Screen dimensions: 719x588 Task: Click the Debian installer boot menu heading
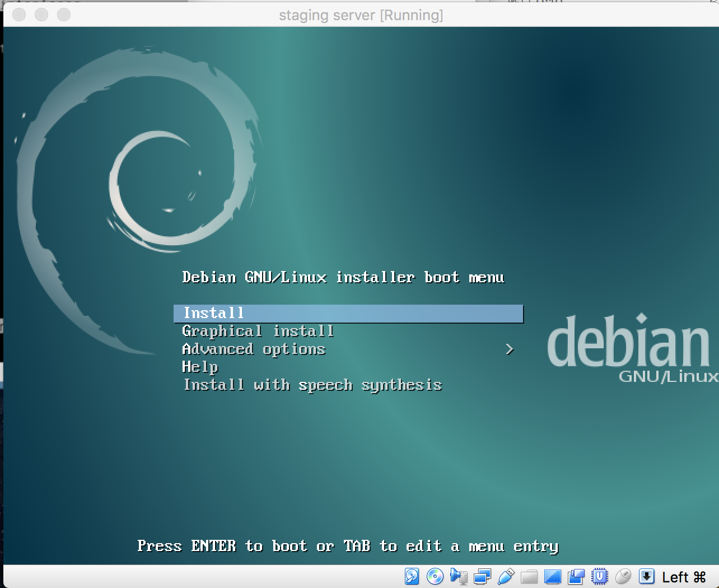coord(343,277)
